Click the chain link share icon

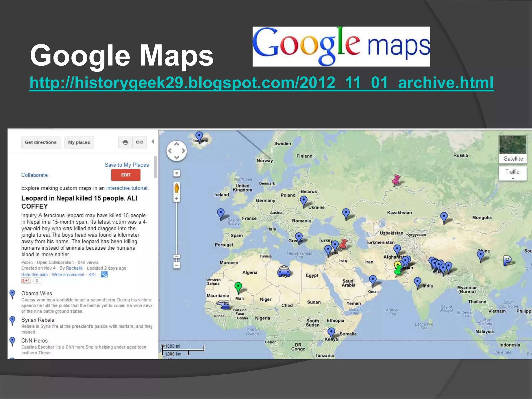[140, 142]
